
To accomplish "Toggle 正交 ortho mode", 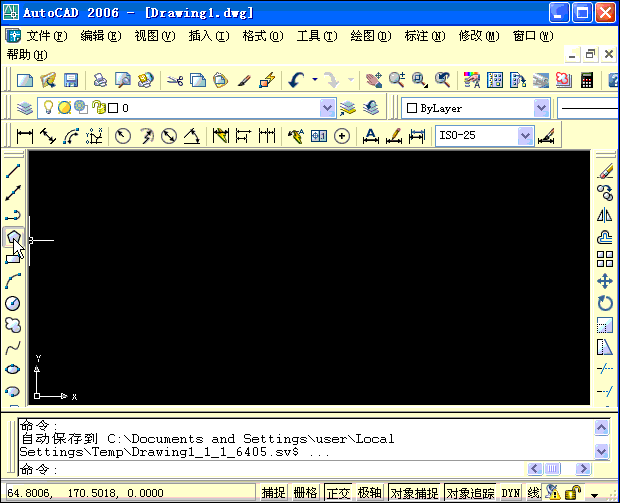I will click(338, 493).
